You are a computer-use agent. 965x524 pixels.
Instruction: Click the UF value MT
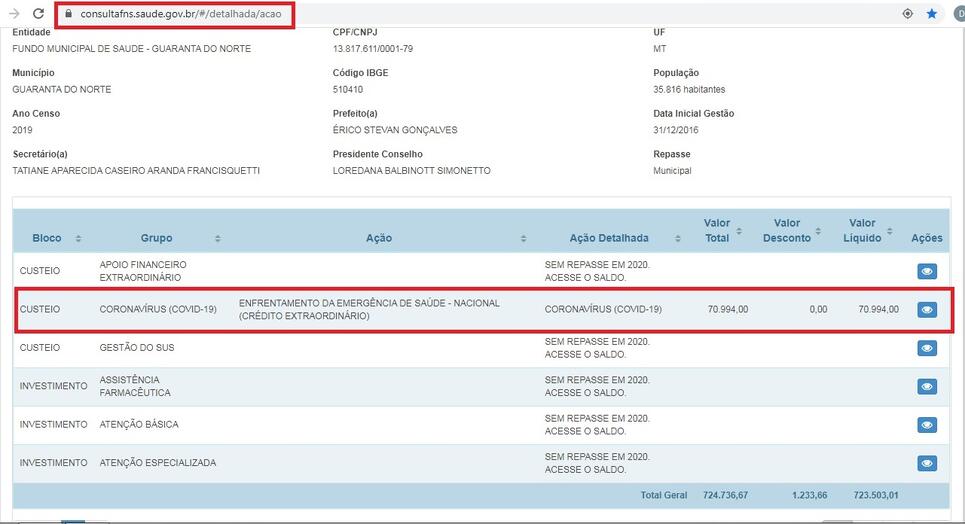[660, 49]
